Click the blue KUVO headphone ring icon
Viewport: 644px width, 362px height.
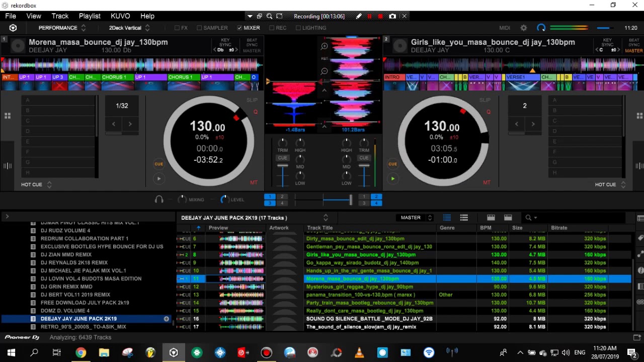coord(541,28)
